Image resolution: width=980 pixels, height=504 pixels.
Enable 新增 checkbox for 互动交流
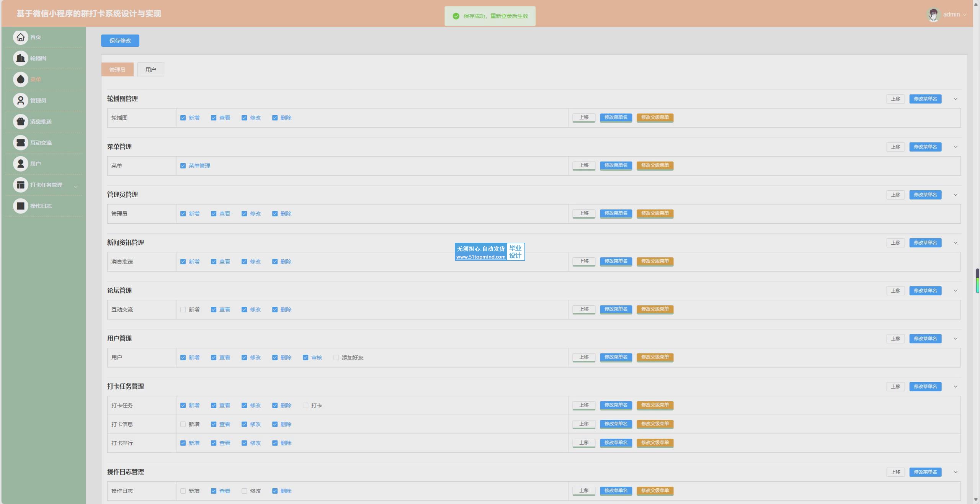(x=183, y=309)
